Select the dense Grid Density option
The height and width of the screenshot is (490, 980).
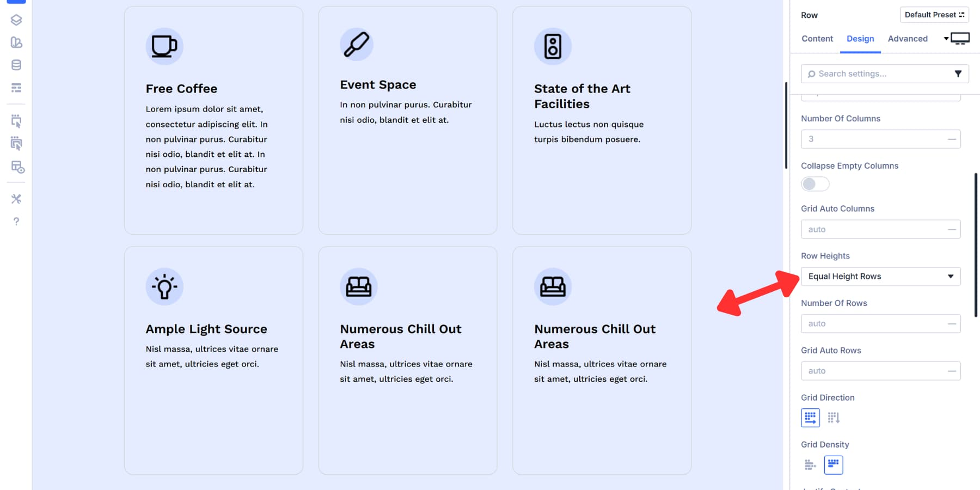point(833,464)
